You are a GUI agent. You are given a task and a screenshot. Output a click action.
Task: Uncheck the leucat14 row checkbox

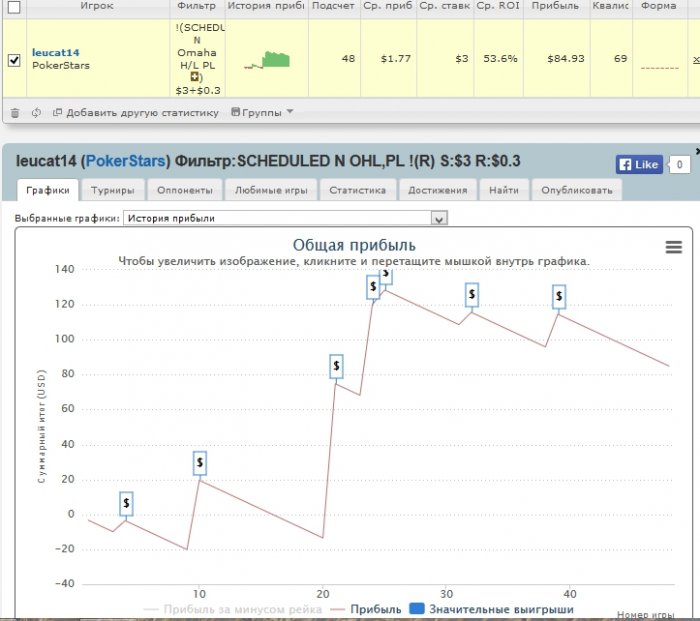14,60
